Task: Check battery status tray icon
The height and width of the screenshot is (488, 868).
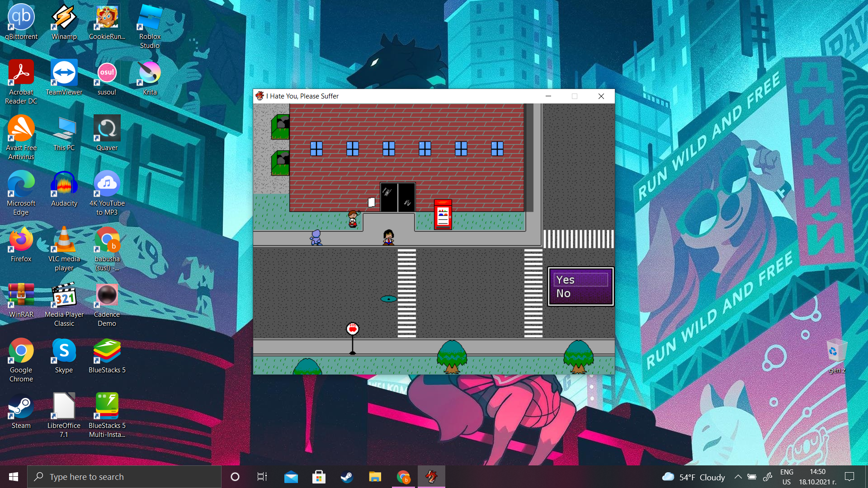Action: tap(752, 477)
